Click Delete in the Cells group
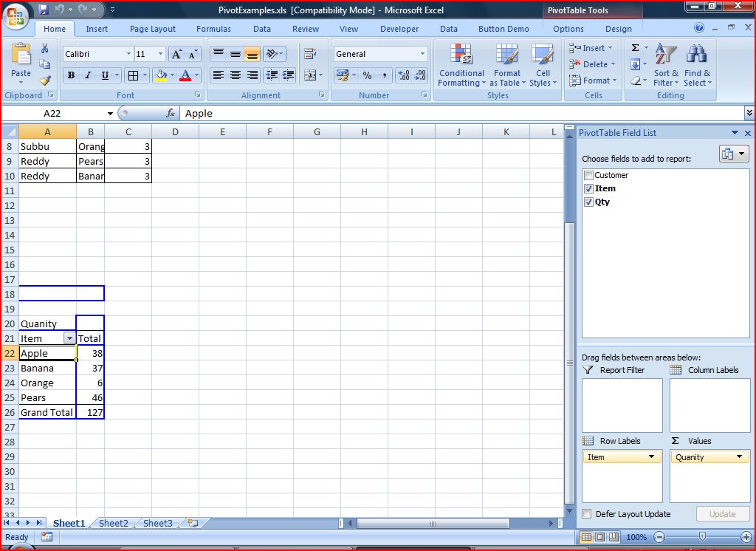The height and width of the screenshot is (551, 756). click(x=593, y=64)
